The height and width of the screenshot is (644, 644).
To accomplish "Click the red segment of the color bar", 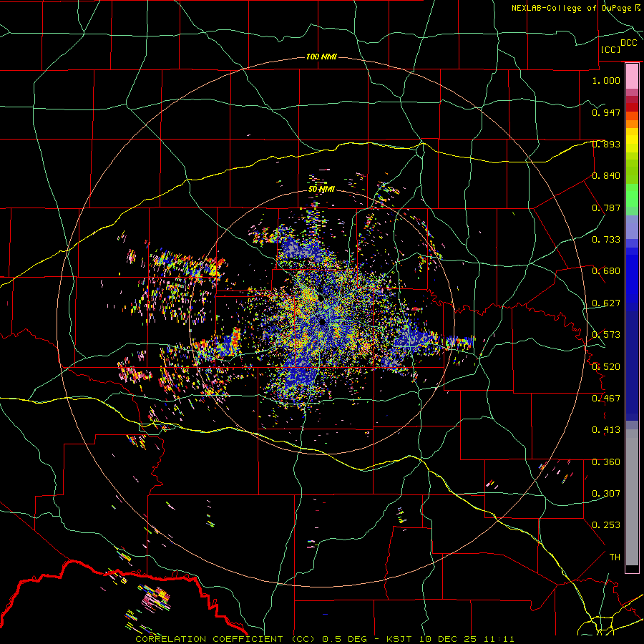I will pos(632,107).
